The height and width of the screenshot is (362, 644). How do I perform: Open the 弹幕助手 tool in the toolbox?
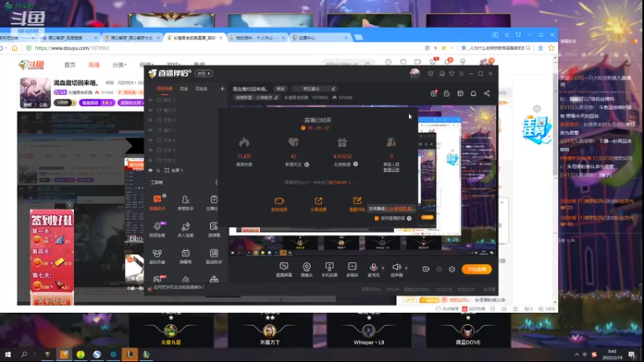[157, 203]
